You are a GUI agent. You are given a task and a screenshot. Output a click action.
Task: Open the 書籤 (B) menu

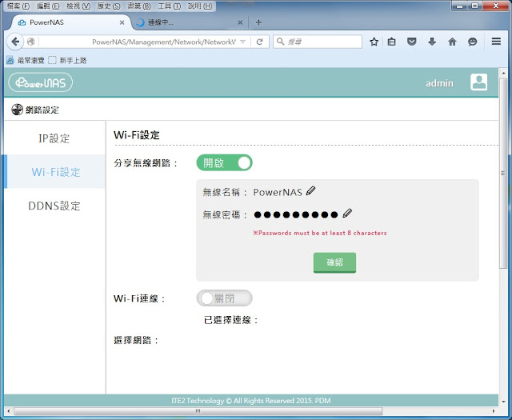[x=139, y=6]
